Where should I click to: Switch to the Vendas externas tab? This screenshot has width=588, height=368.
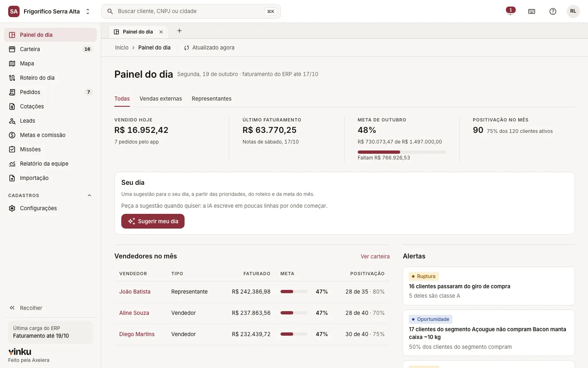pos(161,99)
